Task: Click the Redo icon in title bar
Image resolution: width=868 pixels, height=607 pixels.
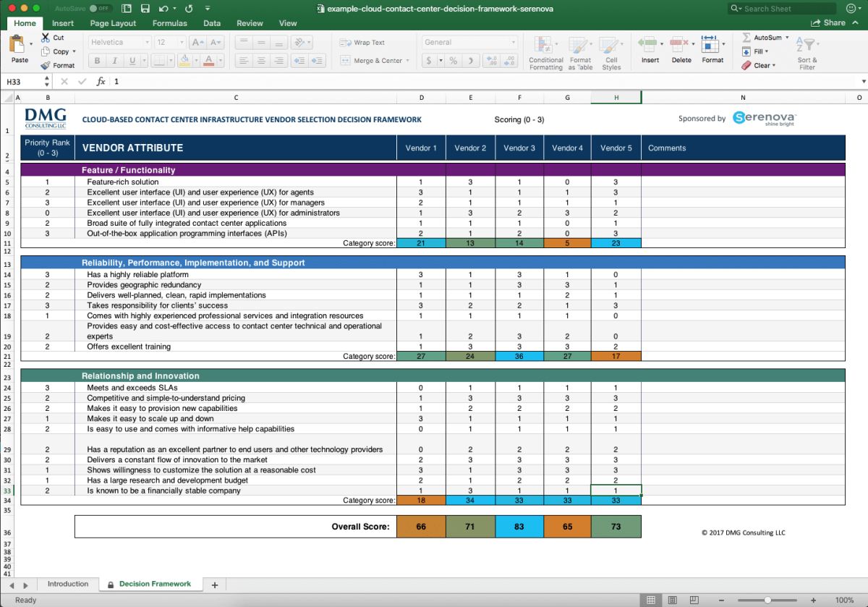Action: (x=189, y=9)
